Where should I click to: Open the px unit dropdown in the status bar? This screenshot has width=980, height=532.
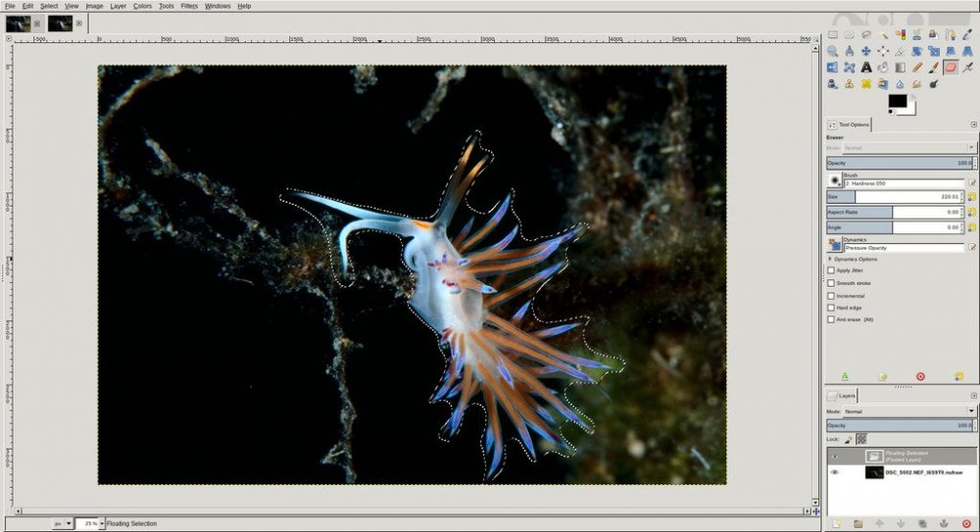[63, 524]
